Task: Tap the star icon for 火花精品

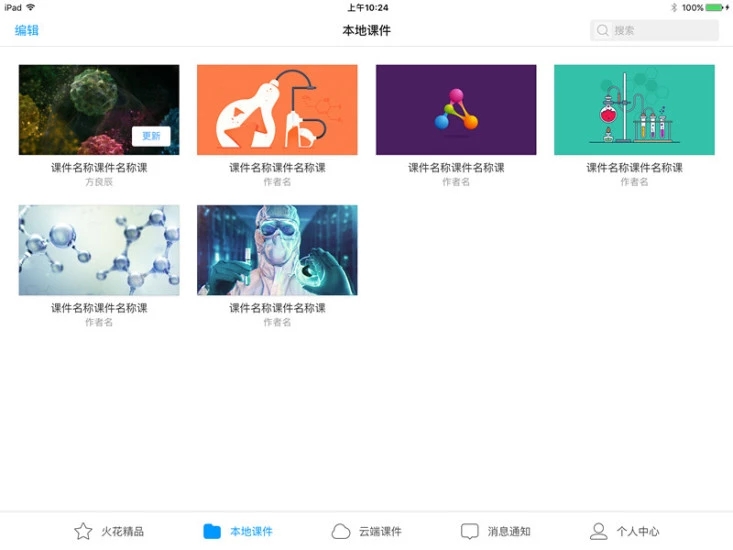Action: click(x=83, y=531)
